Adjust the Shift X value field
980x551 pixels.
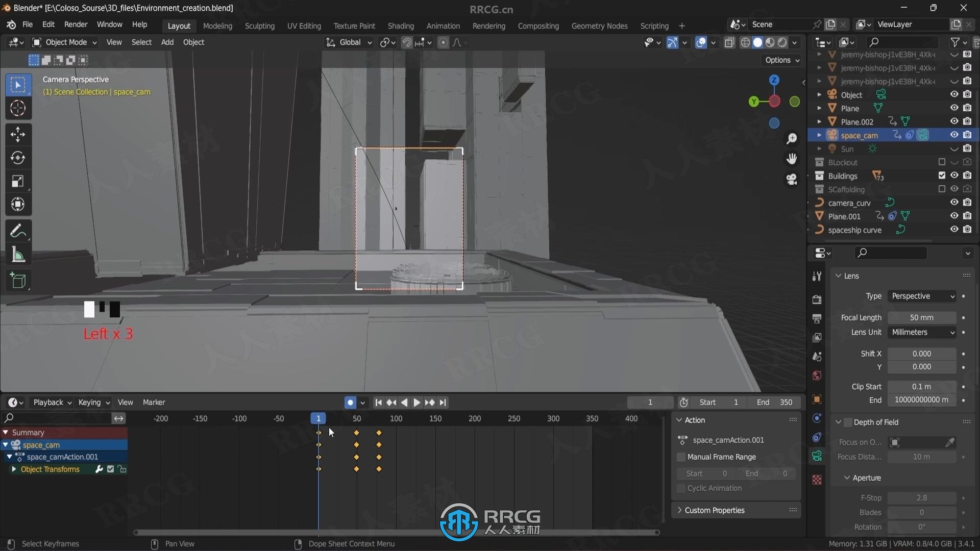pos(922,354)
